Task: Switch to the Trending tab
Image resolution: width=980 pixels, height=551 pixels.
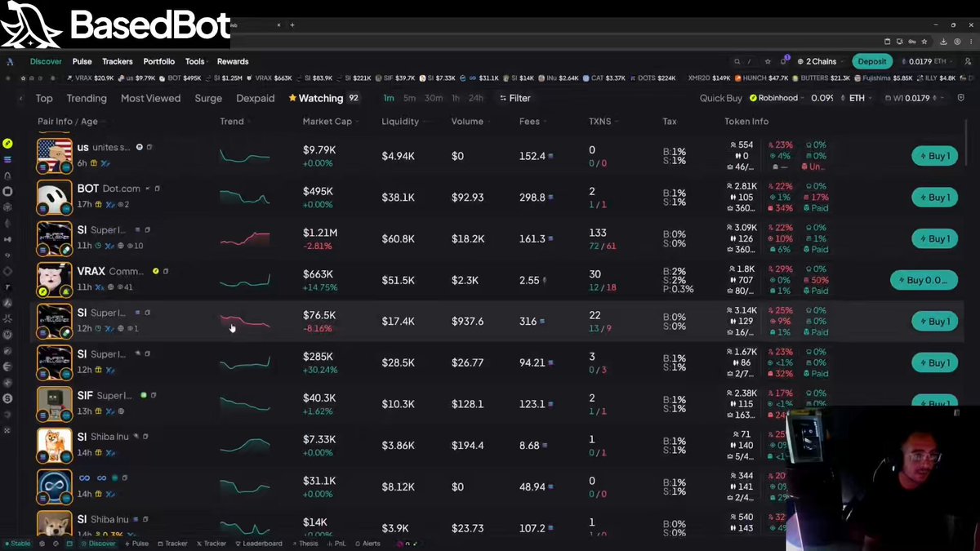Action: tap(87, 98)
